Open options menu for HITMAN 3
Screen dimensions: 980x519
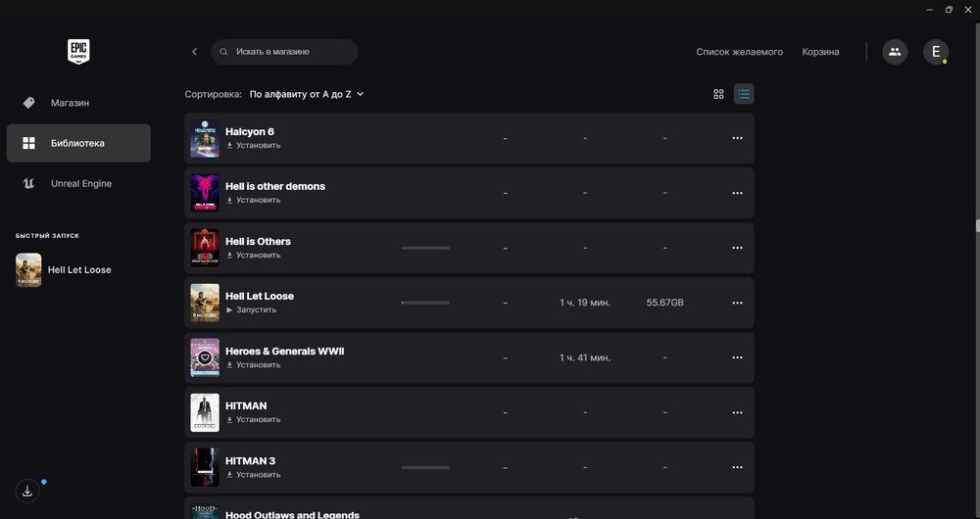coord(737,467)
